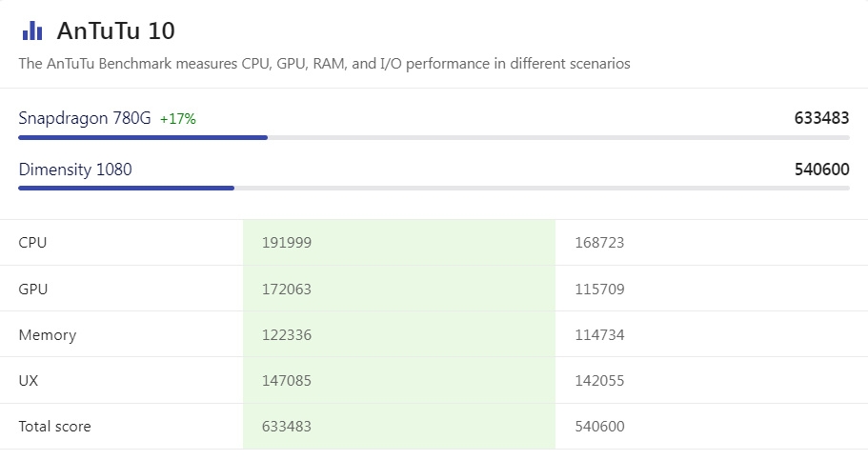The width and height of the screenshot is (868, 460).
Task: Click the Dimensity GPU score 115709
Action: coord(599,289)
